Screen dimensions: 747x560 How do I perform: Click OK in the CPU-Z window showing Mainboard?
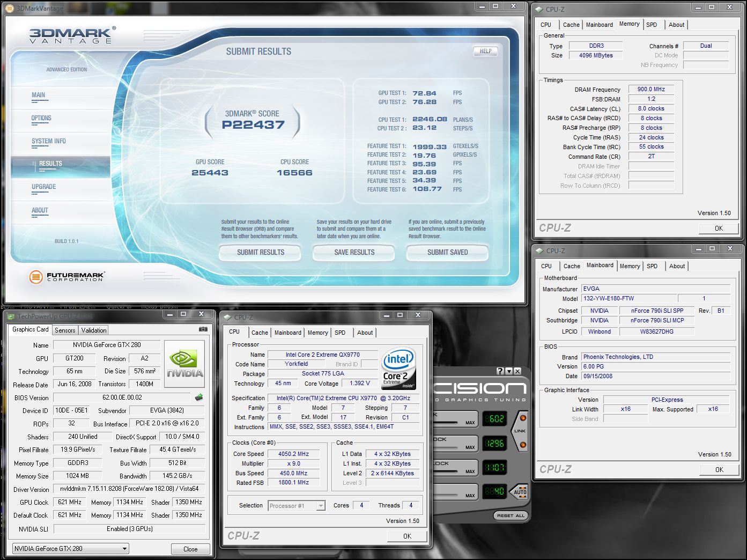[x=719, y=469]
